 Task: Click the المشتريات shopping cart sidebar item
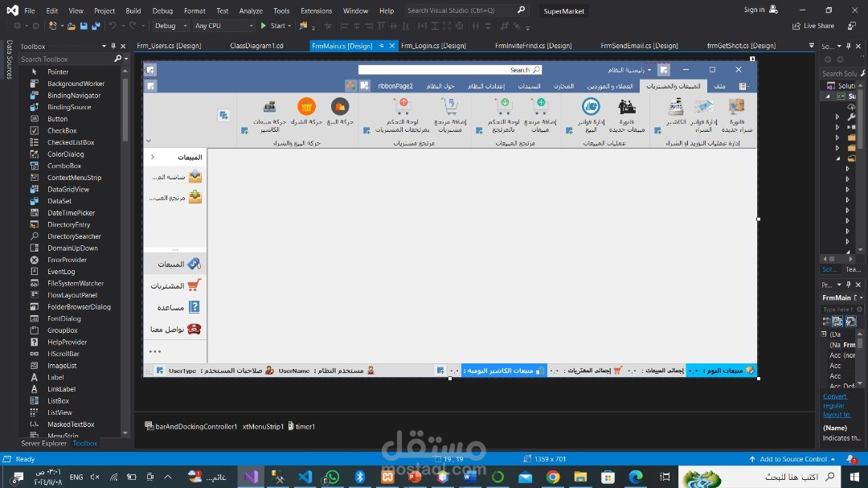[x=176, y=286]
